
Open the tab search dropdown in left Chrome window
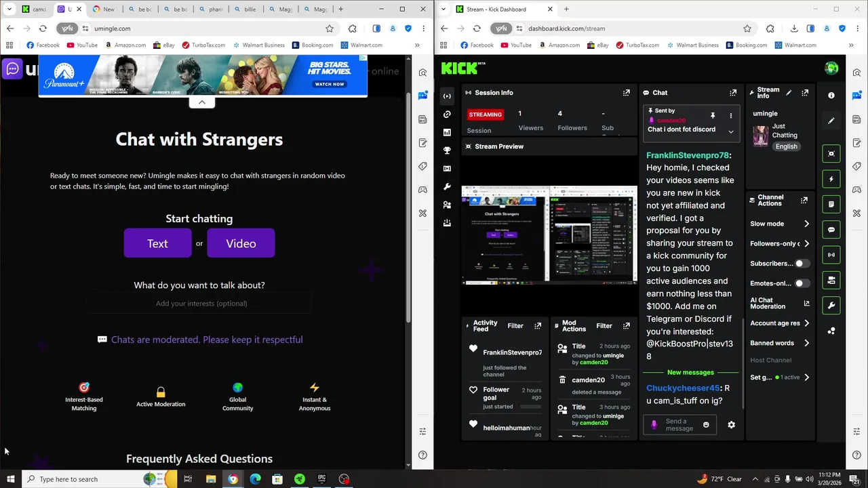[x=9, y=9]
